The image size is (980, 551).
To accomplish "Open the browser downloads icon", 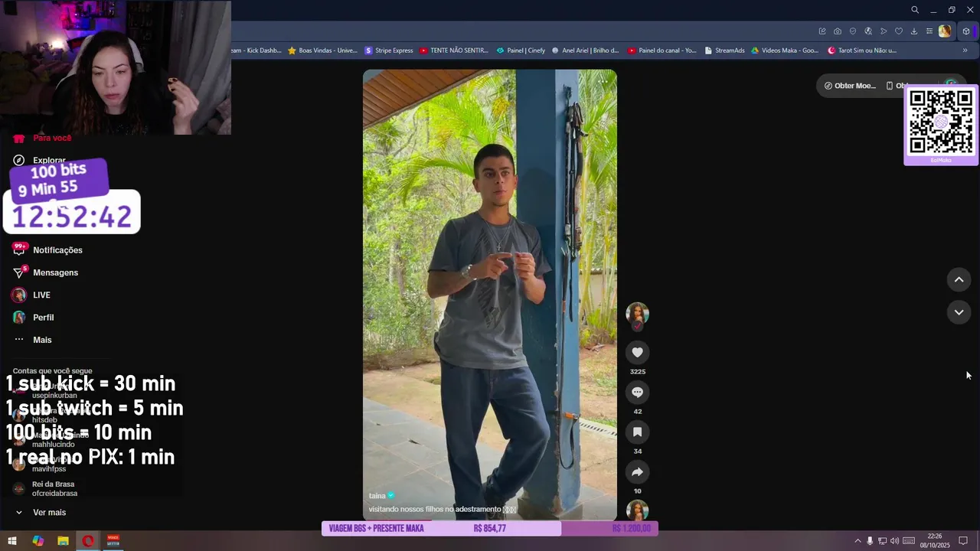I will (x=914, y=31).
